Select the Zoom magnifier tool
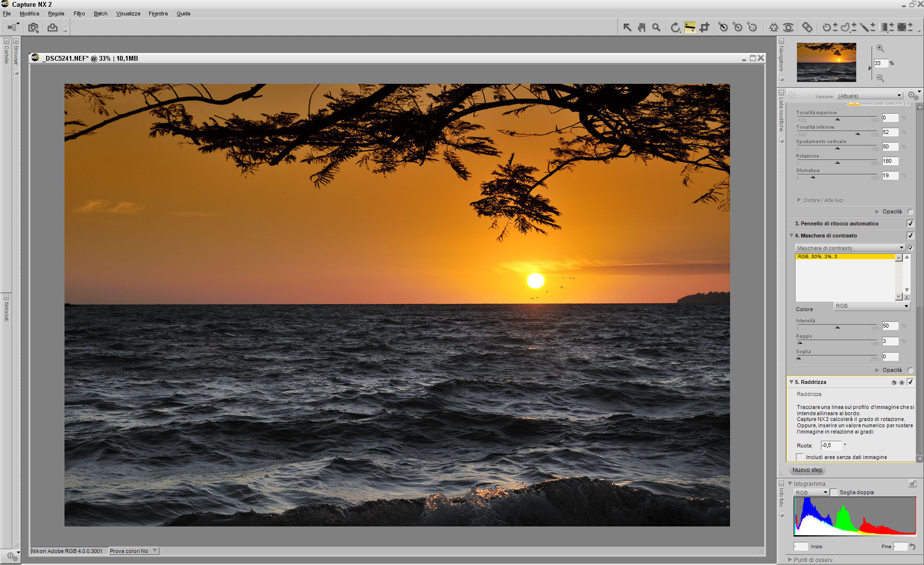Image resolution: width=924 pixels, height=565 pixels. coord(656,27)
